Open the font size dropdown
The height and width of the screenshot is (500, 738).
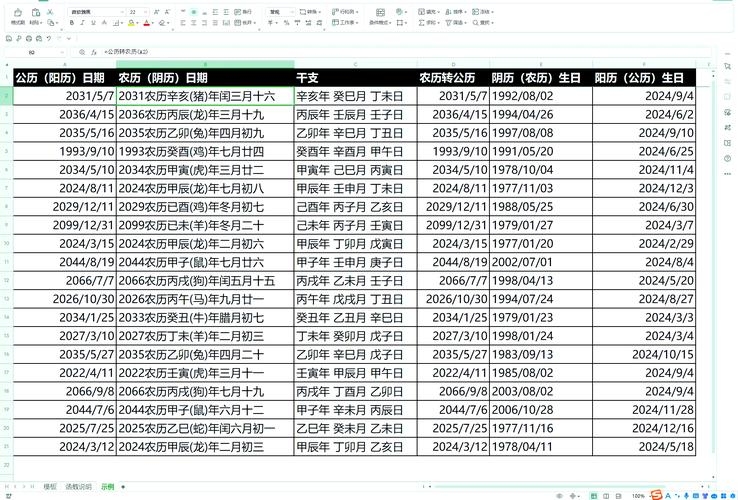pyautogui.click(x=144, y=11)
